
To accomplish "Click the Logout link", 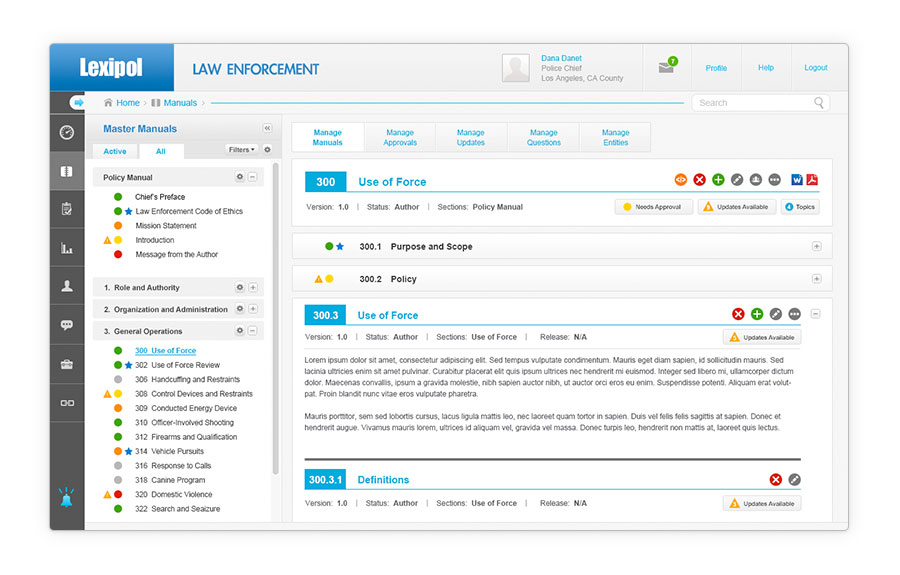I will (x=816, y=68).
